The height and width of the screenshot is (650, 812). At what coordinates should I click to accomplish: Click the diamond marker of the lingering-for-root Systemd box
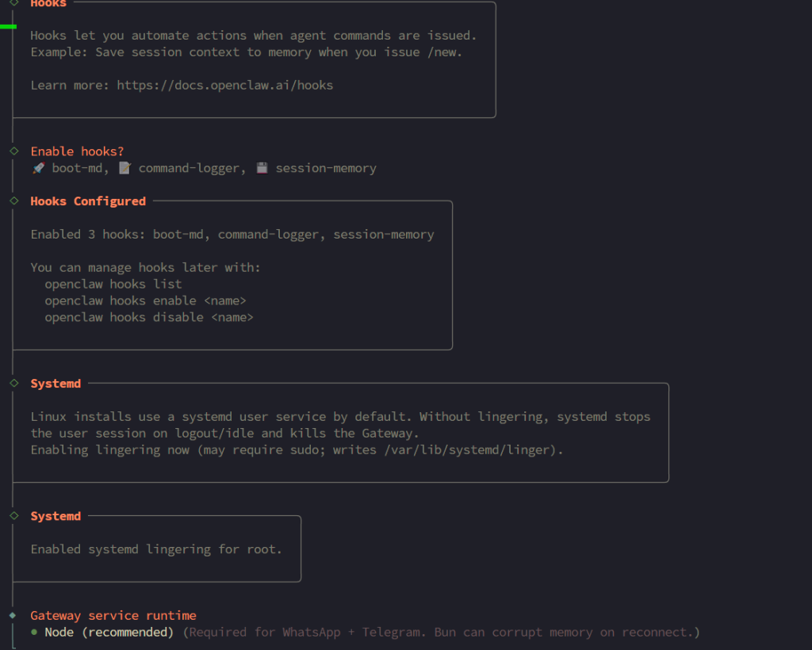pos(13,516)
